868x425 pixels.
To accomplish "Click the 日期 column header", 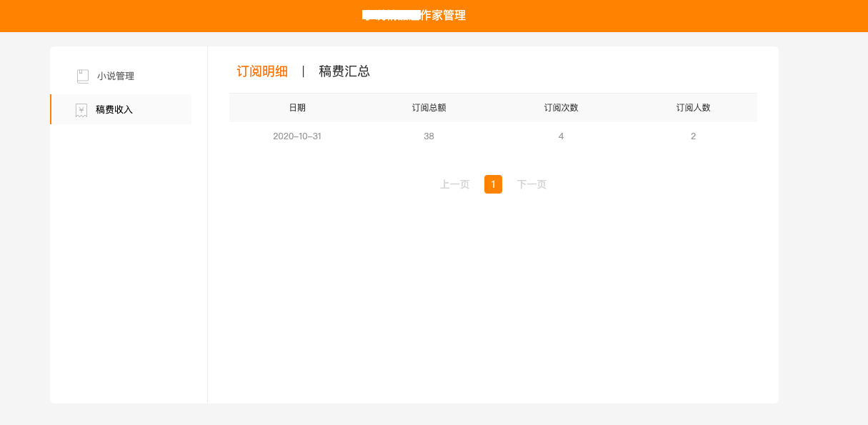I will pos(298,107).
